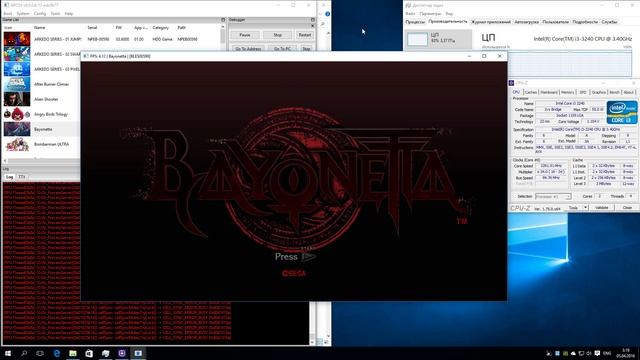This screenshot has height=360, width=640.
Task: Open CPU-Z Tools dropdown arrow
Action: click(x=585, y=208)
